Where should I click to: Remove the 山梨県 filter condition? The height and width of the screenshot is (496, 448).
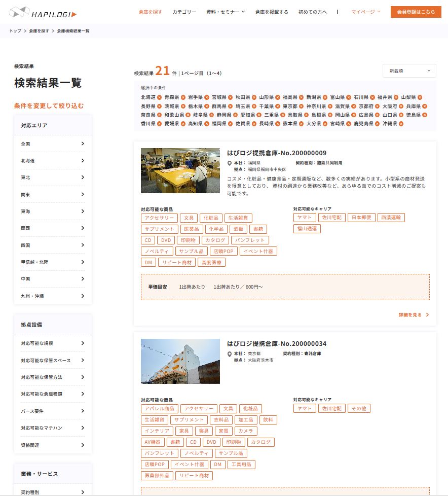point(420,97)
